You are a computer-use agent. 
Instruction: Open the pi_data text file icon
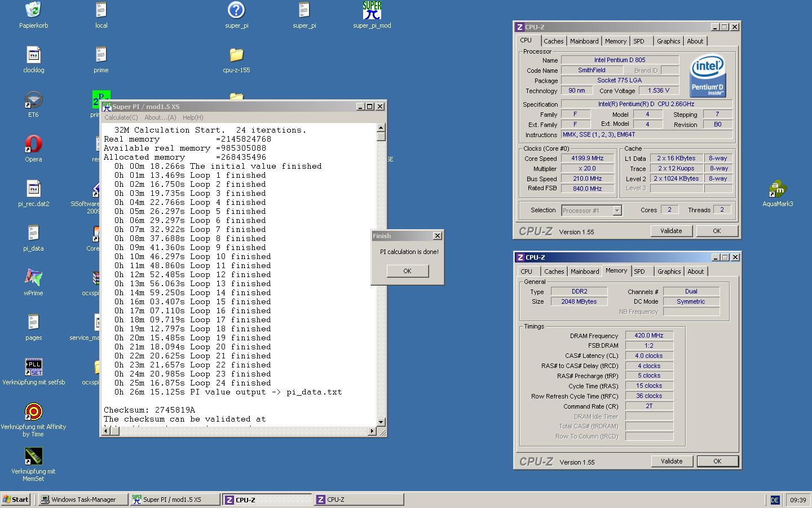tap(33, 233)
